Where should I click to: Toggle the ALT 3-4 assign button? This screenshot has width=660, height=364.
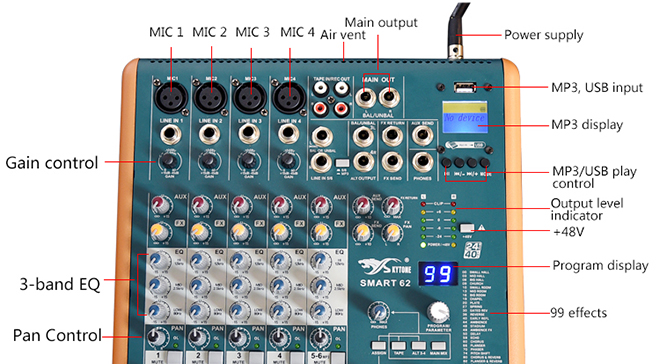tap(418, 345)
